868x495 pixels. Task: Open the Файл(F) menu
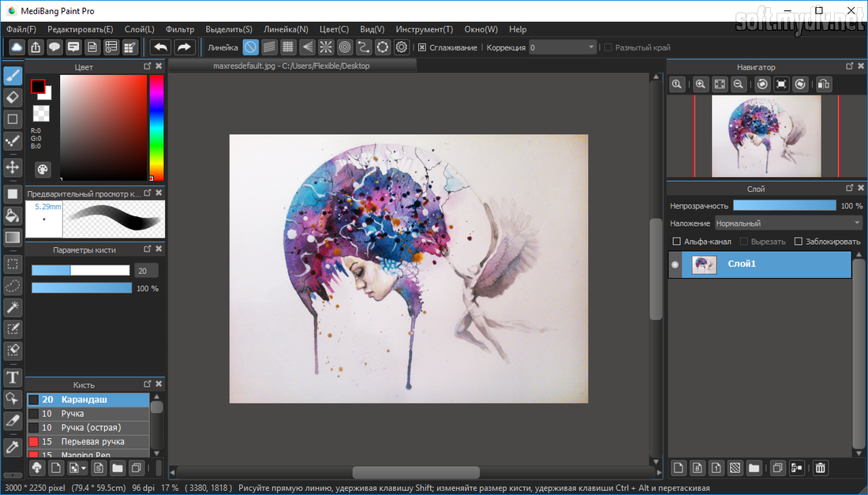(x=21, y=29)
